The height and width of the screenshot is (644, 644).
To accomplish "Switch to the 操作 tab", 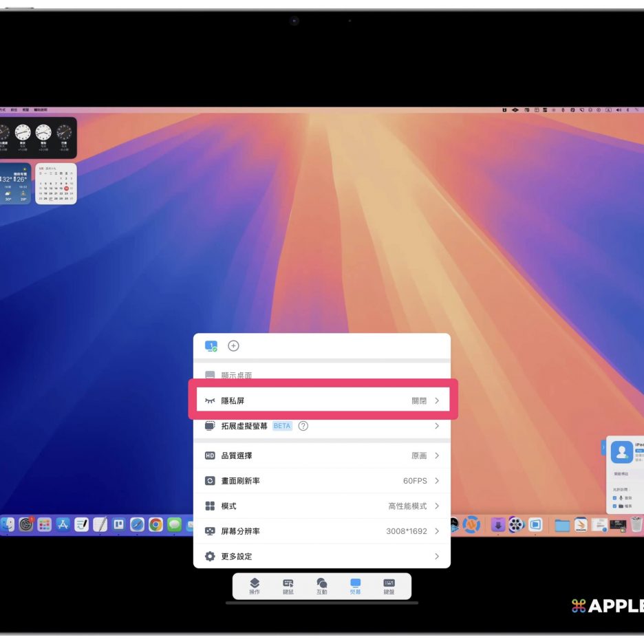I will tap(255, 586).
